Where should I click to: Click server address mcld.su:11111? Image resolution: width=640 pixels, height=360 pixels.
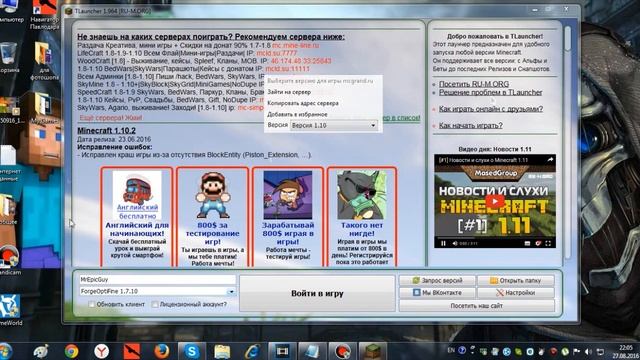pos(287,69)
